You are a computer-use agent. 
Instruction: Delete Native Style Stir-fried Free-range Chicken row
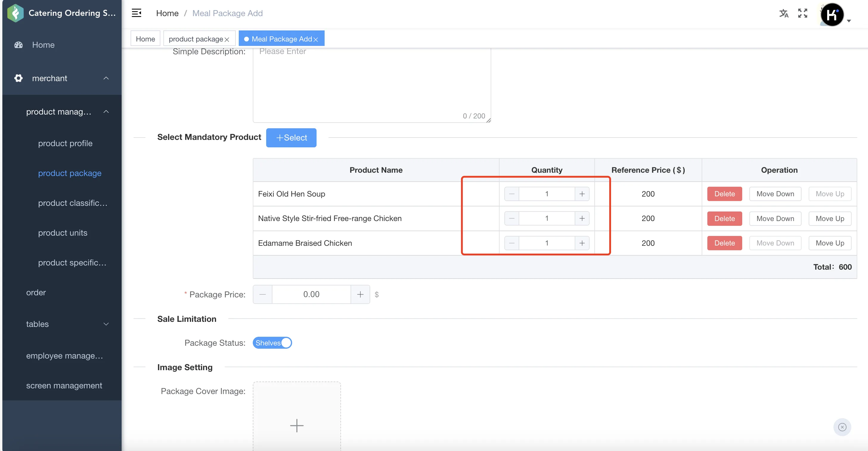[724, 218]
